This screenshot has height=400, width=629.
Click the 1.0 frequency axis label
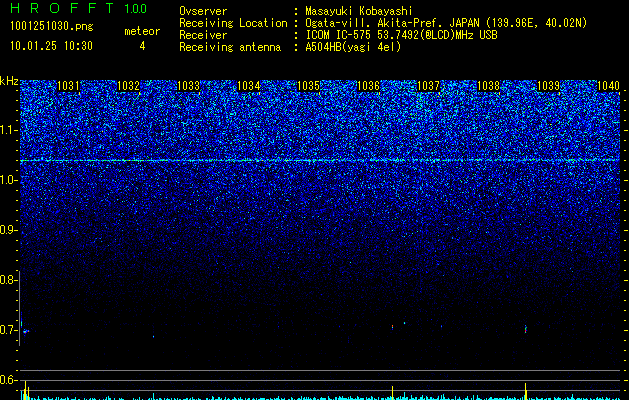pyautogui.click(x=9, y=180)
